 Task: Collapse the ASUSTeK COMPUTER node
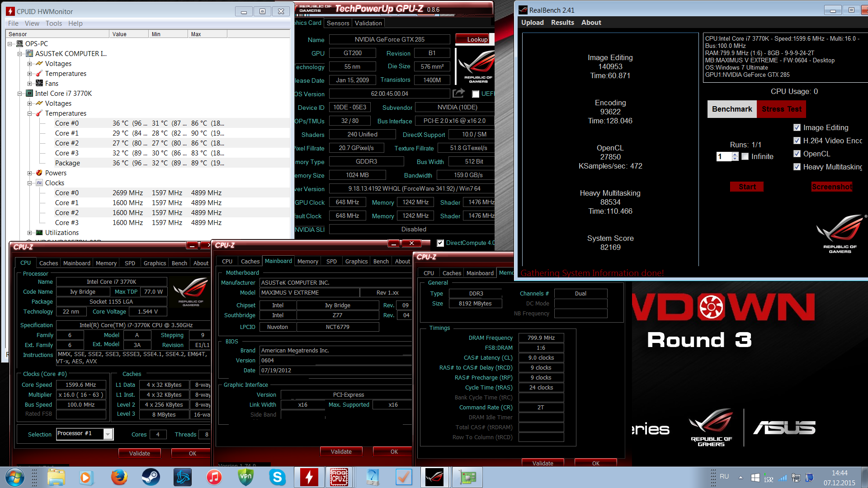pyautogui.click(x=20, y=54)
